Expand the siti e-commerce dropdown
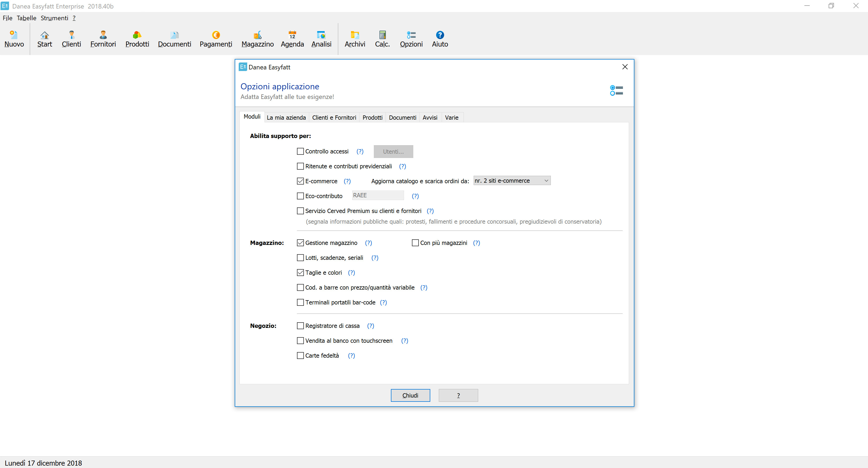The image size is (868, 468). point(512,181)
